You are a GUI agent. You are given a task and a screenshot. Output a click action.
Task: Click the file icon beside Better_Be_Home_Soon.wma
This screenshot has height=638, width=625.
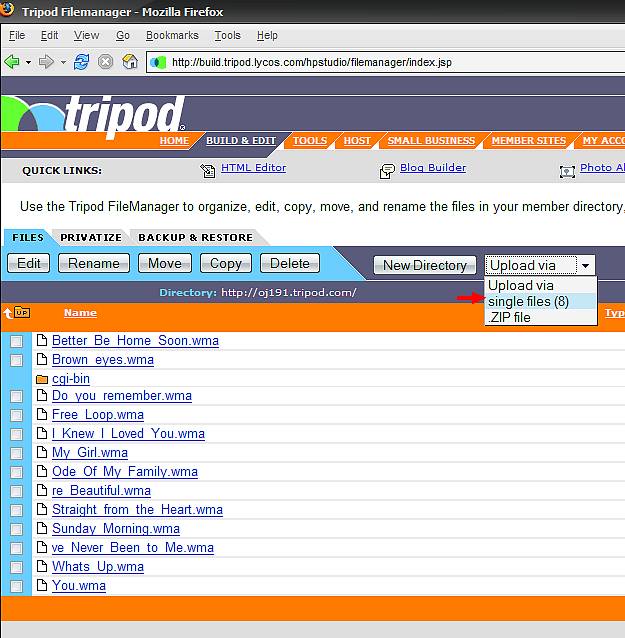[x=42, y=340]
